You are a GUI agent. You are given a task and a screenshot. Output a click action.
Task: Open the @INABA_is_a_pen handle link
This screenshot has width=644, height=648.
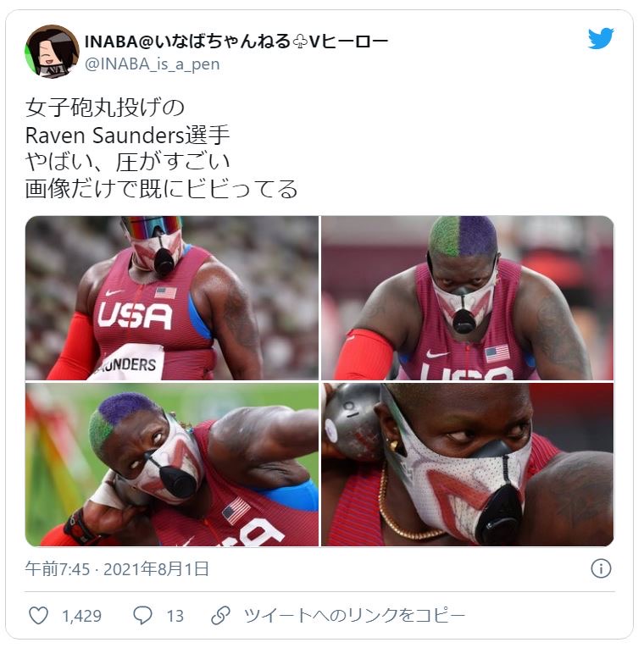(x=153, y=64)
